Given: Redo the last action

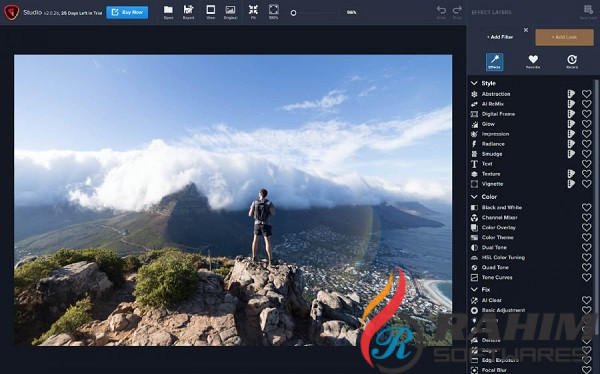Looking at the screenshot, I should (457, 12).
